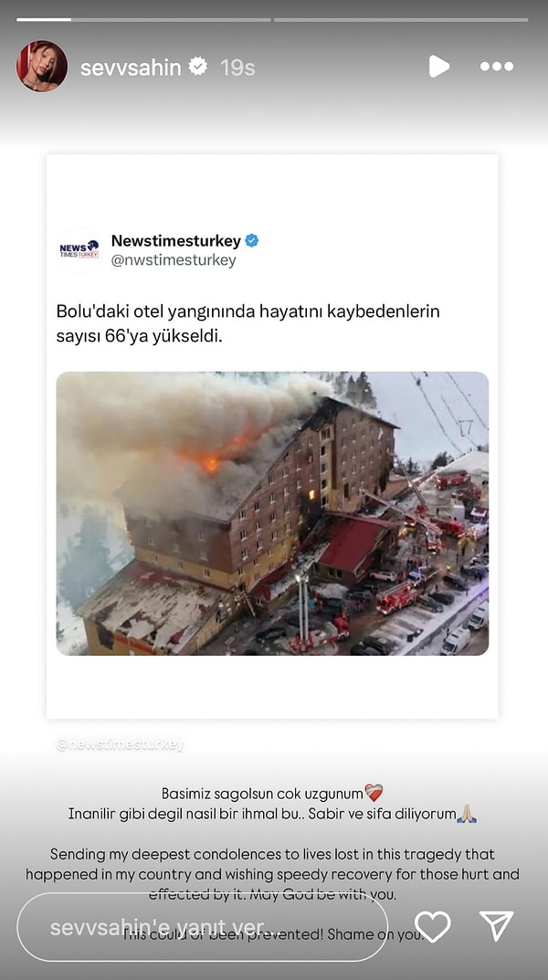Image resolution: width=548 pixels, height=980 pixels.
Task: Tap the @newstimesturkey mention sticker
Action: coord(120,744)
